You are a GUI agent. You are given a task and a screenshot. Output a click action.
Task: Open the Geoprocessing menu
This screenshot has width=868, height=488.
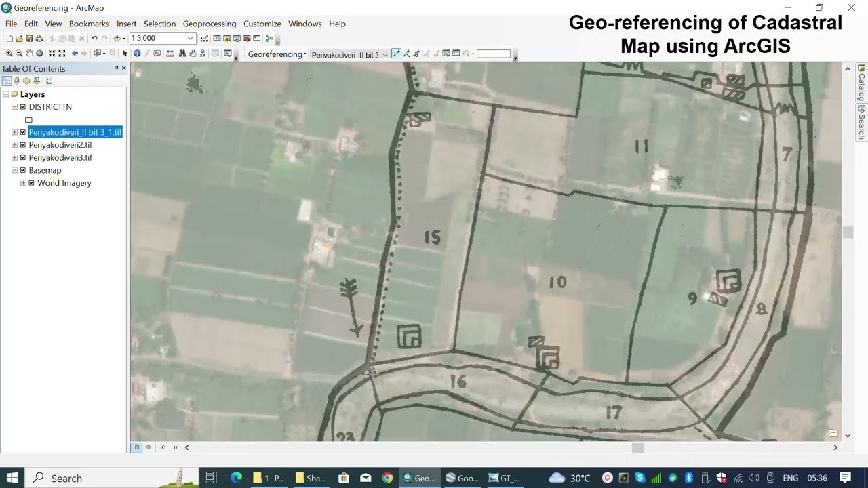[210, 24]
